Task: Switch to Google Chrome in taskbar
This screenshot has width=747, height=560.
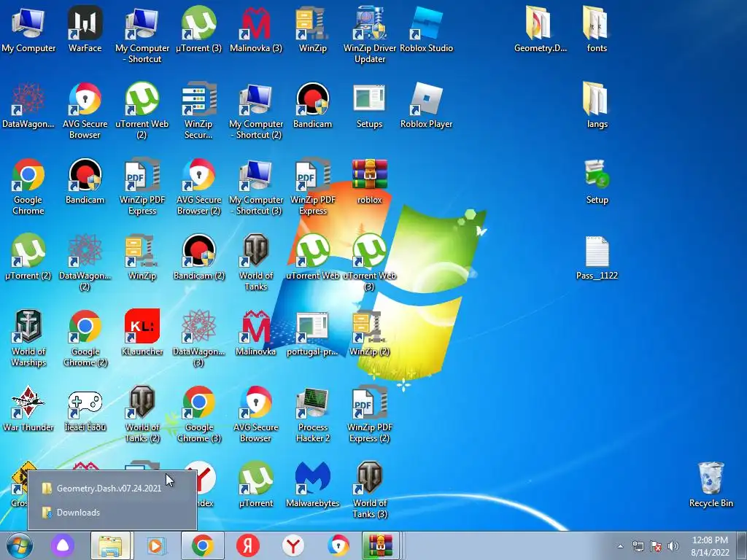Action: coord(202,545)
